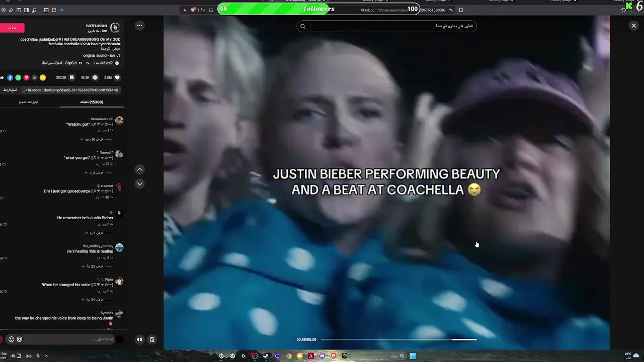Share the video to Facebook
This screenshot has width=644, height=362.
pos(10,77)
